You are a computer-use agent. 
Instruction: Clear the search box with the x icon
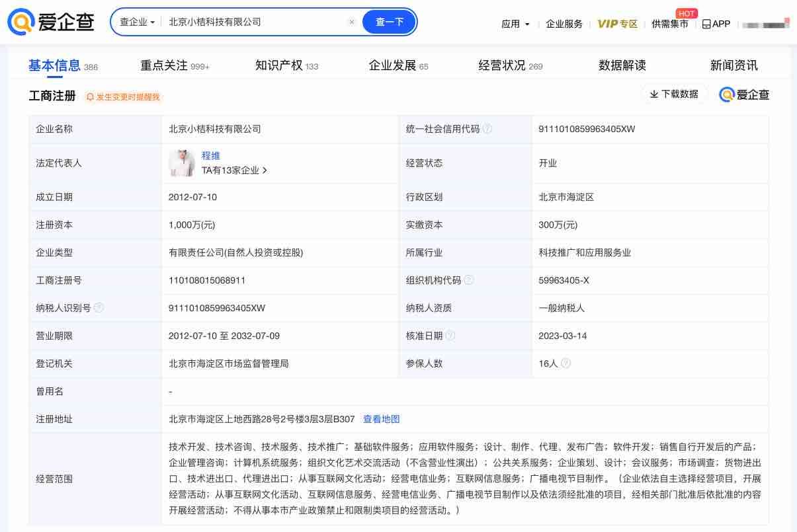(352, 22)
